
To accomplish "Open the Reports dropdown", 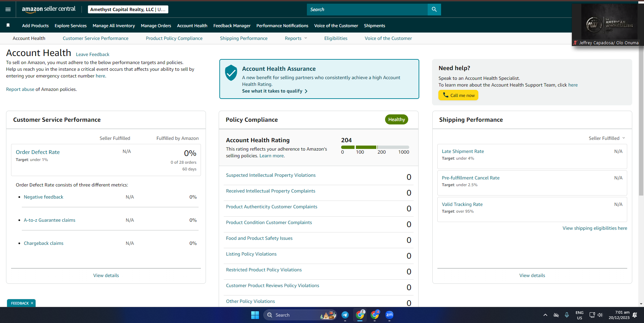I will [296, 38].
